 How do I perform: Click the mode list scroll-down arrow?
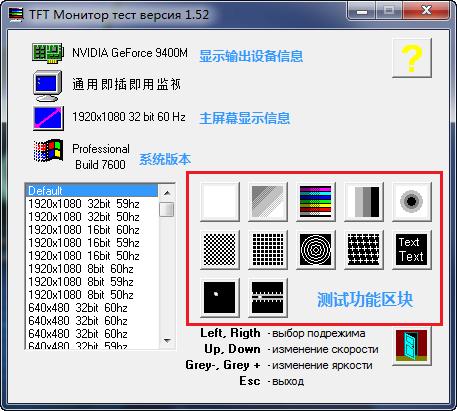point(167,341)
